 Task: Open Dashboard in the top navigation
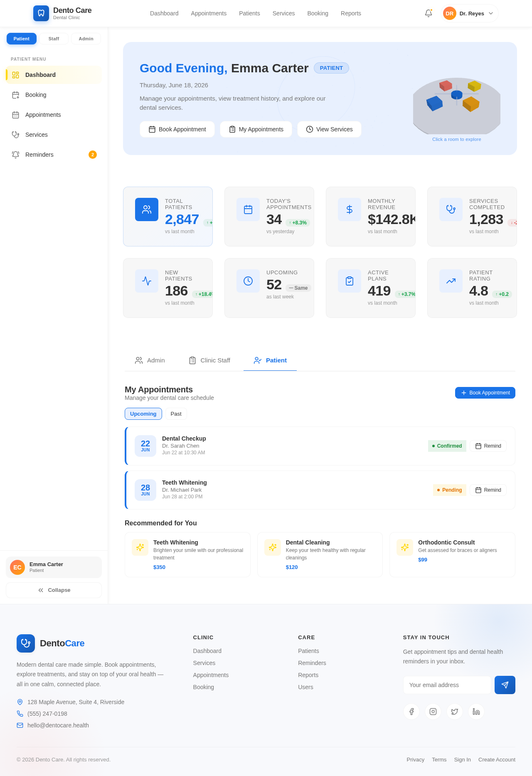pos(164,13)
